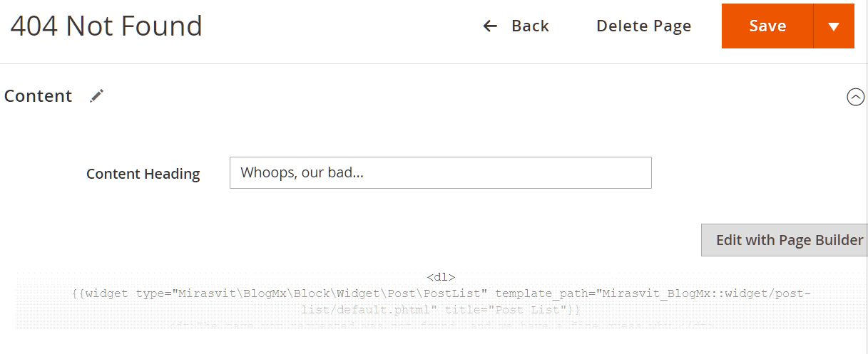This screenshot has width=868, height=354.
Task: Click the 404 Not Found page title
Action: coord(106,26)
